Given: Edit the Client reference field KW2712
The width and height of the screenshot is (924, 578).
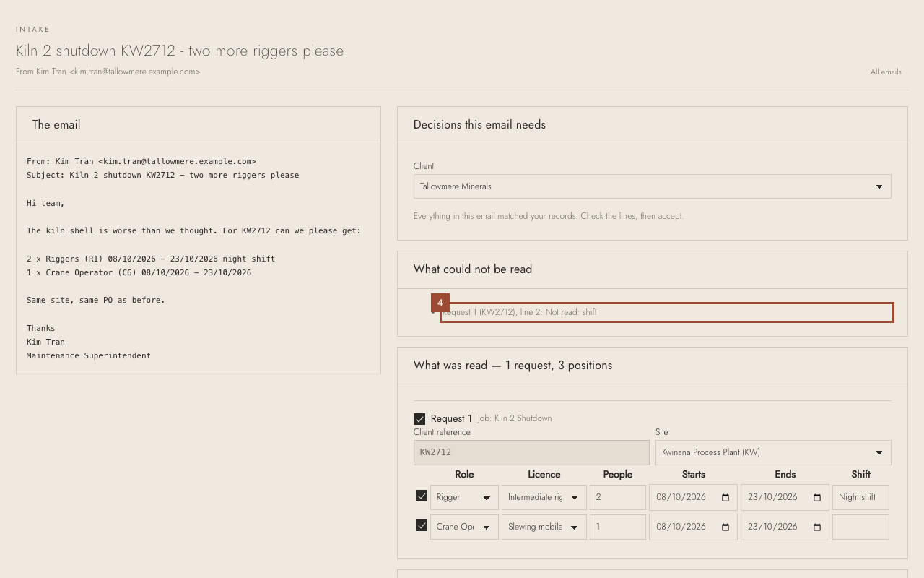Looking at the screenshot, I should coord(531,452).
